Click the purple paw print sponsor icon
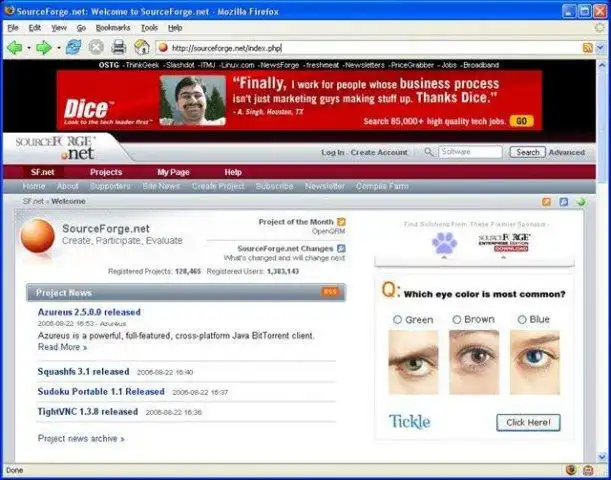 coord(444,243)
